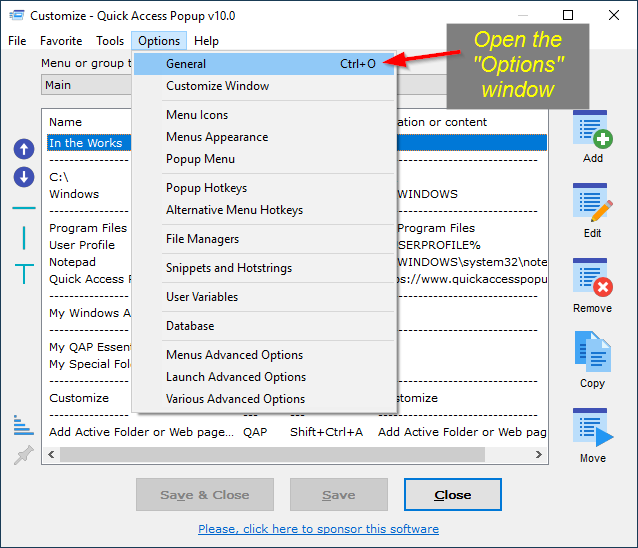Choose Customize Window option
Screen dimensions: 638x548
[264, 86]
